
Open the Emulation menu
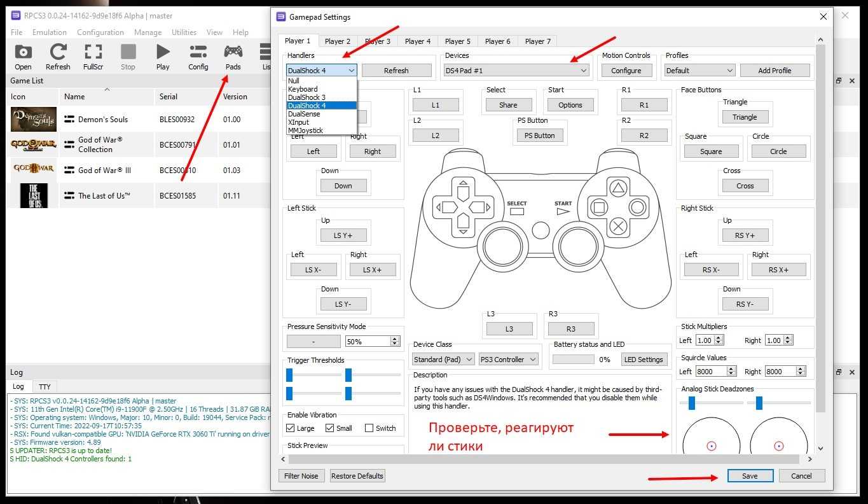pos(50,32)
